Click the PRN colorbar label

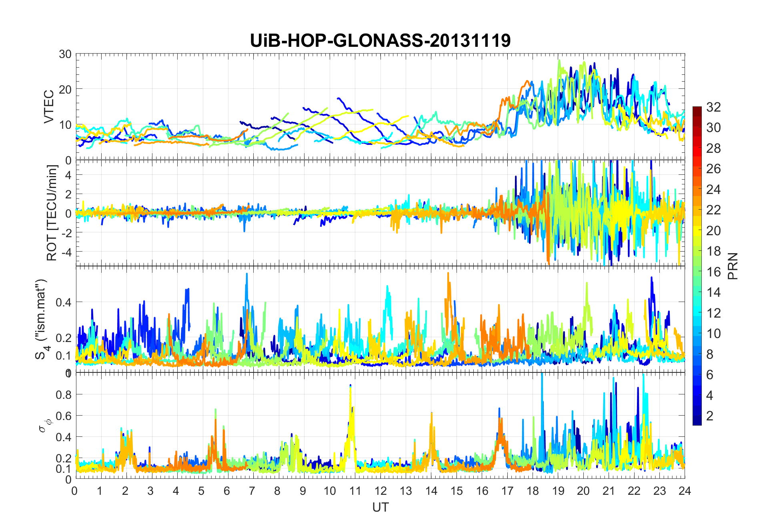[733, 266]
